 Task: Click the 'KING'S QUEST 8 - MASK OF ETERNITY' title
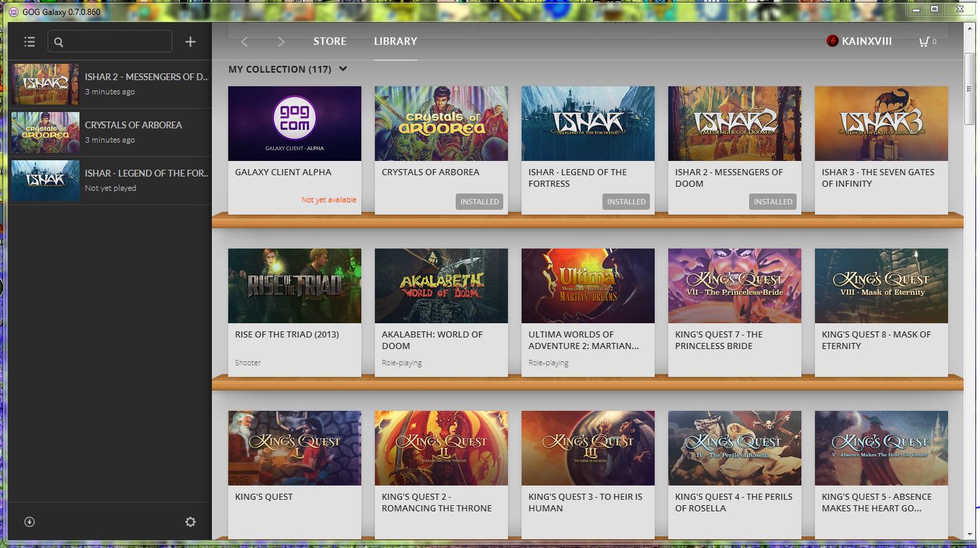(876, 340)
